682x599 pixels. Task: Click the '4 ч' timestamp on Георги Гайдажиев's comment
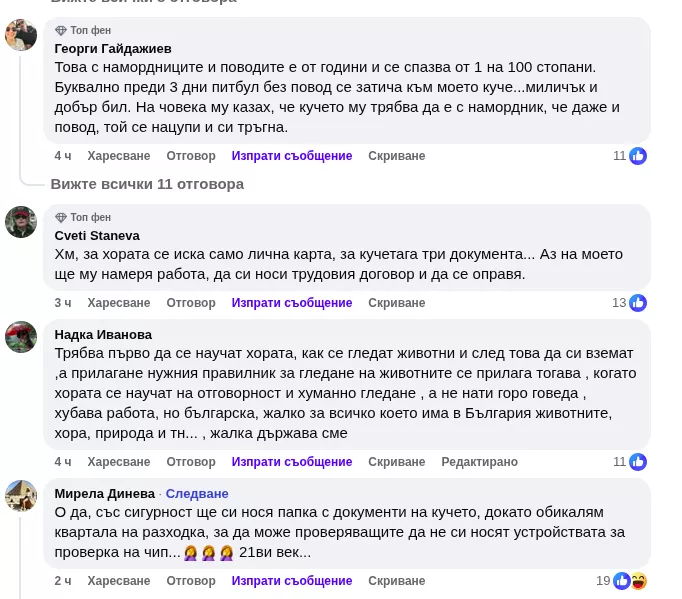63,156
